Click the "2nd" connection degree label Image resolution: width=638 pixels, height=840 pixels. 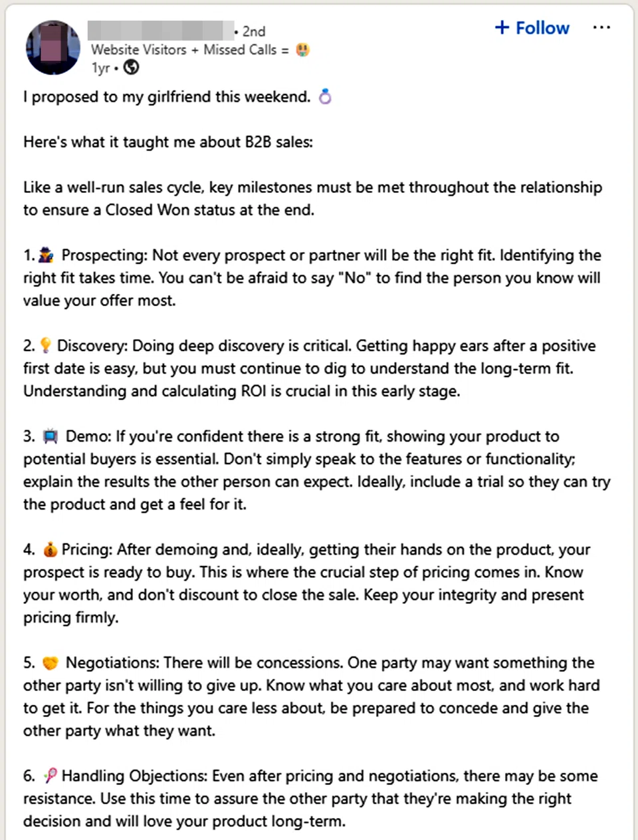click(253, 31)
